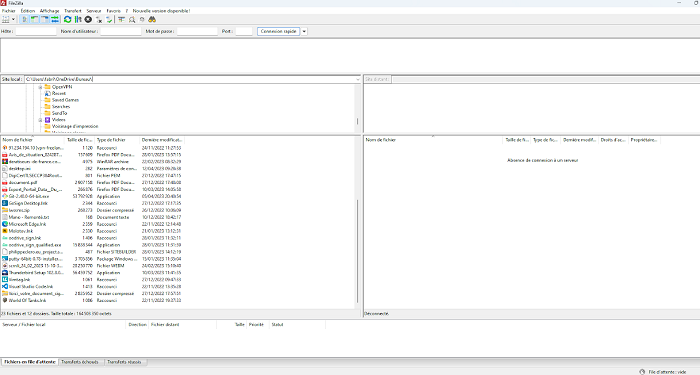Image resolution: width=700 pixels, height=375 pixels.
Task: Open the Nouvelle version disponible menu
Action: (x=161, y=11)
